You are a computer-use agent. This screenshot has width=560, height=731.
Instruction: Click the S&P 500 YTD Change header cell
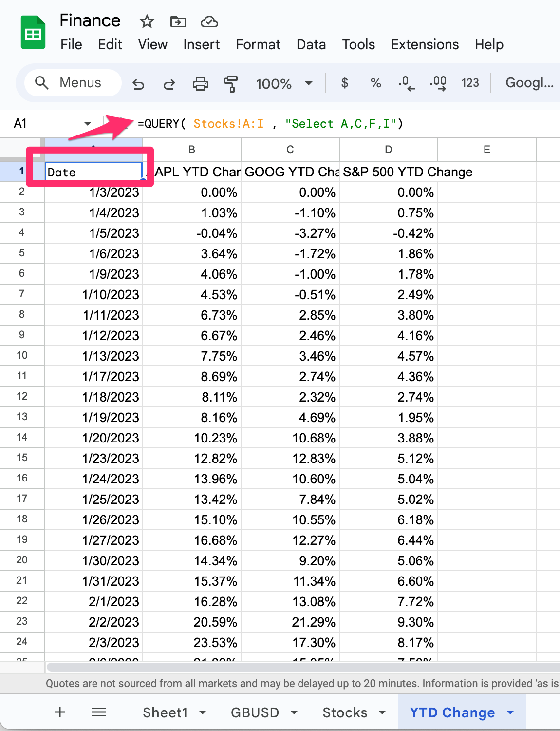click(x=389, y=172)
